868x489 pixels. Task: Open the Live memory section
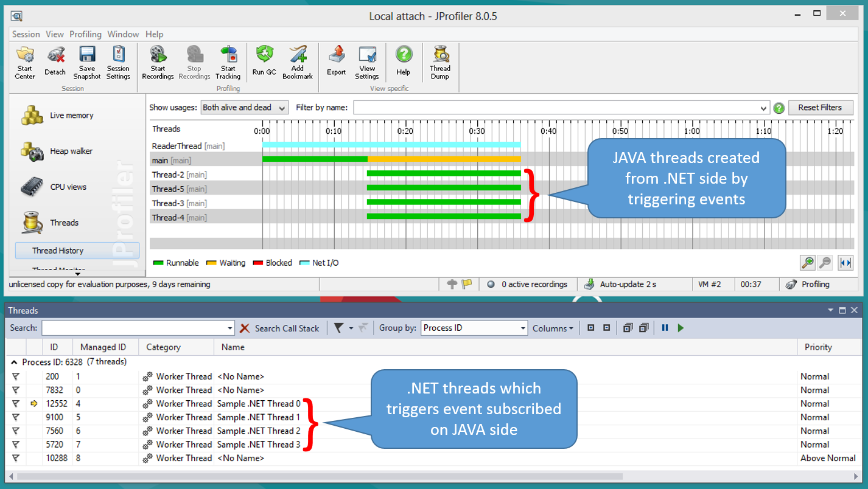[x=58, y=115]
